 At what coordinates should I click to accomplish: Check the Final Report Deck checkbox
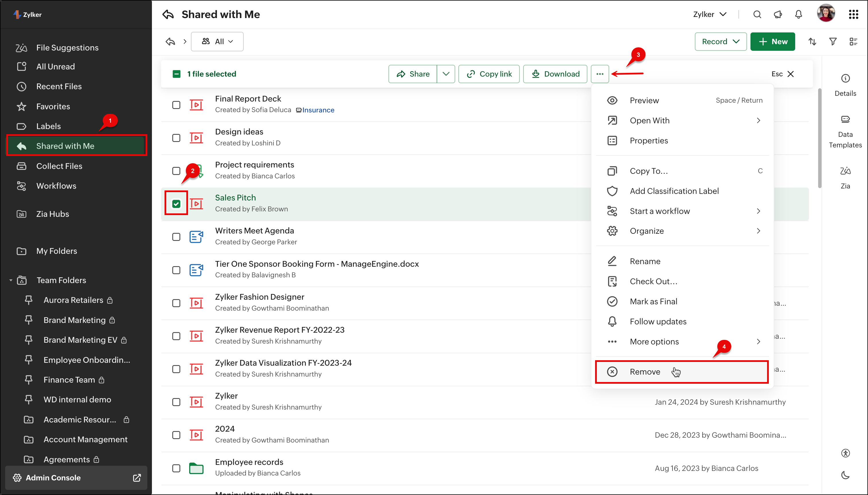coord(176,105)
